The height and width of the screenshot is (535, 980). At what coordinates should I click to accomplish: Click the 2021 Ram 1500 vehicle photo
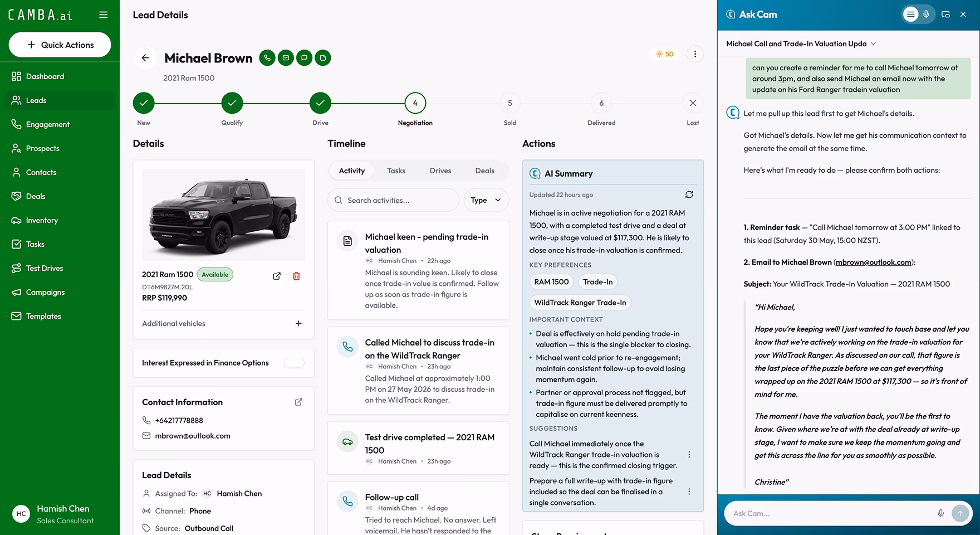223,215
